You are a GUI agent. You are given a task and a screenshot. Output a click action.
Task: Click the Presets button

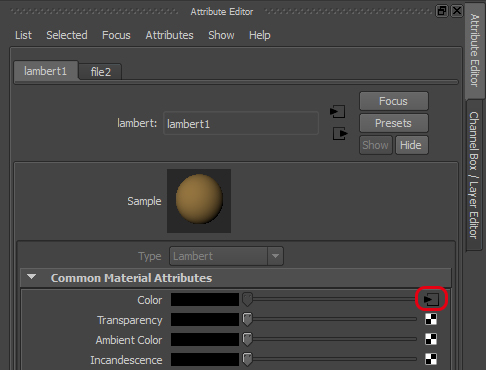[394, 123]
